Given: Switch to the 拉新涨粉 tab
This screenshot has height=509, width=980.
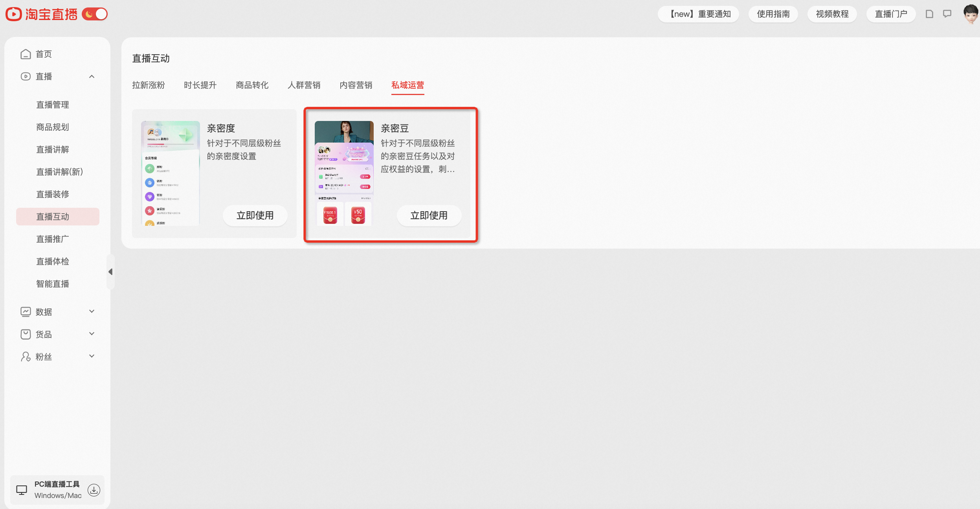Looking at the screenshot, I should [x=149, y=85].
